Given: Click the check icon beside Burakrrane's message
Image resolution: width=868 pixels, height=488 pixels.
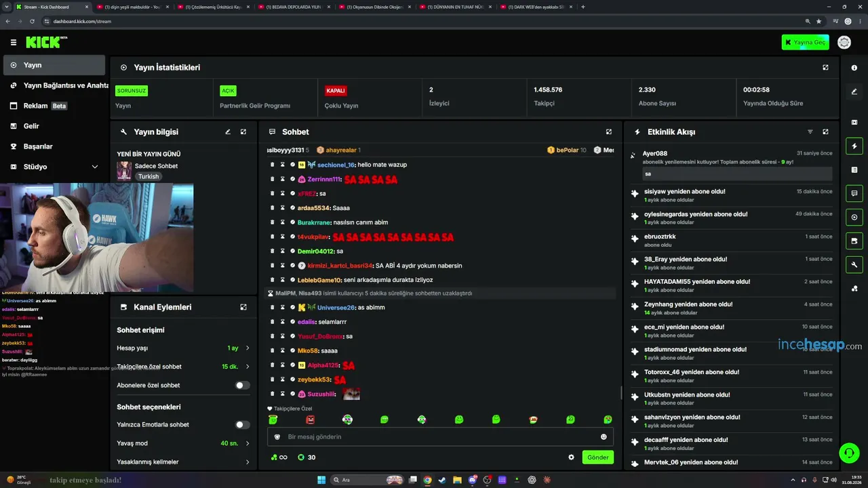Looking at the screenshot, I should tap(293, 222).
